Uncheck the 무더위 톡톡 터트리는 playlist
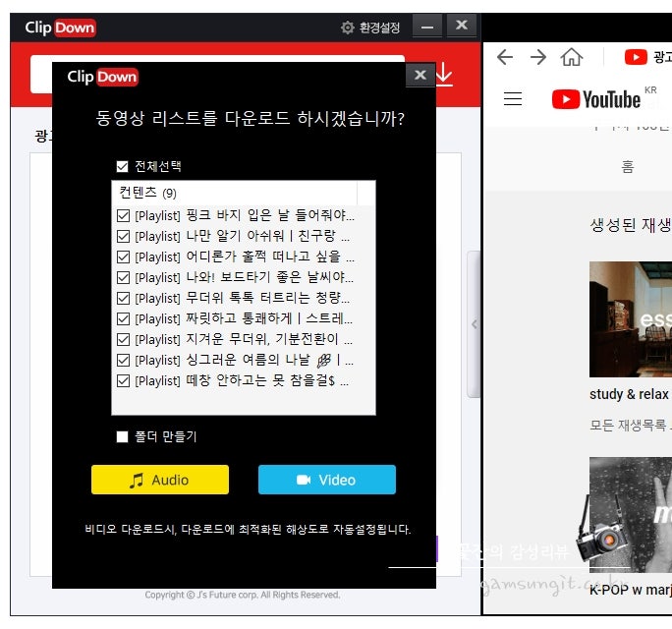The height and width of the screenshot is (629, 672). [123, 298]
